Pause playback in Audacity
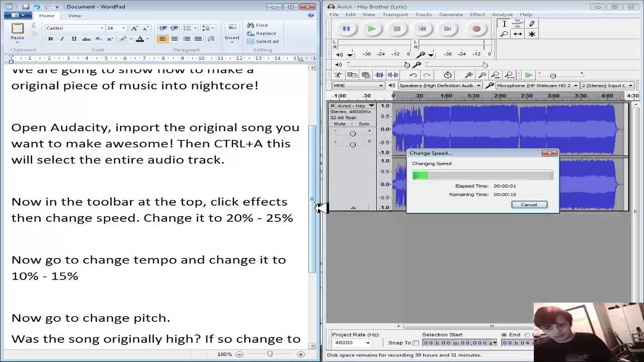Image resolution: width=644 pixels, height=362 pixels. coord(346,29)
